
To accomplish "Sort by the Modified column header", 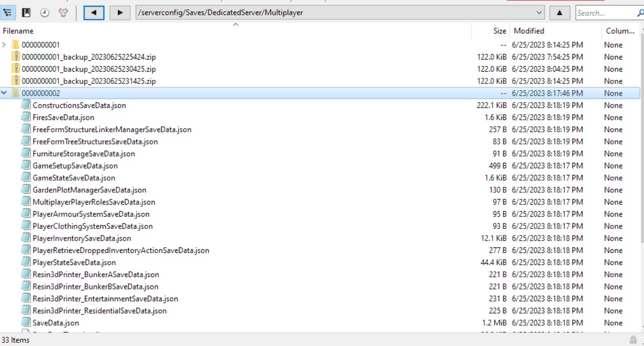I will tap(529, 31).
